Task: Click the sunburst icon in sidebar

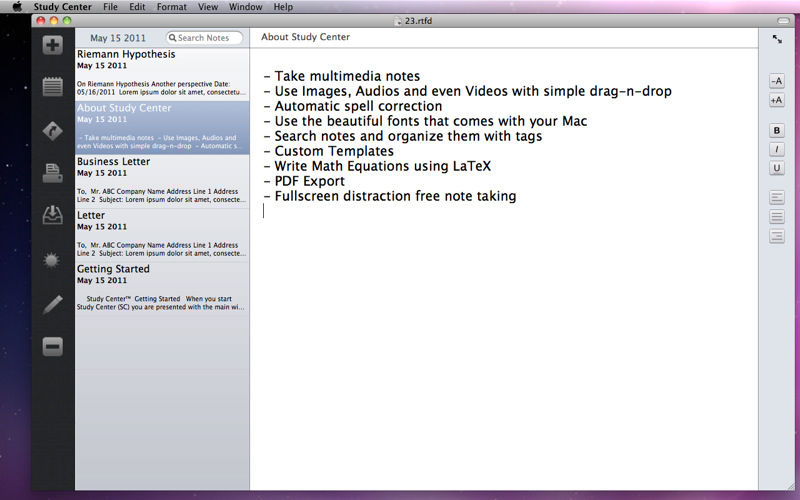Action: click(x=52, y=260)
